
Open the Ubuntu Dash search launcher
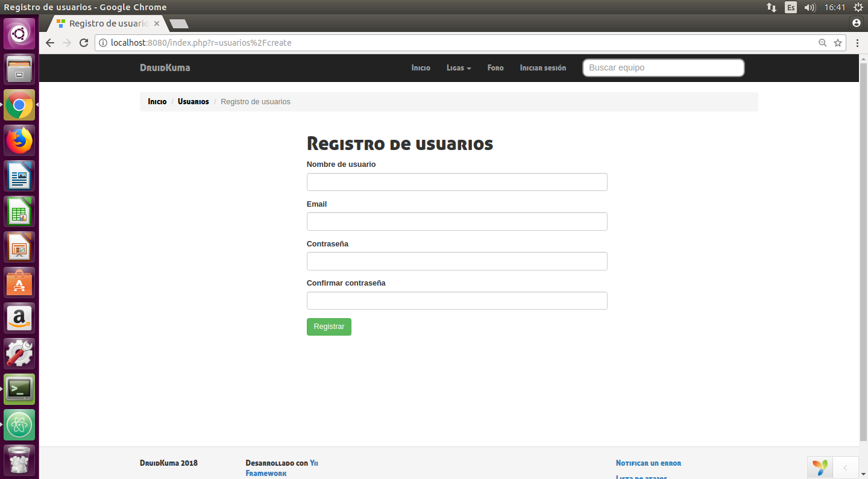pos(20,34)
